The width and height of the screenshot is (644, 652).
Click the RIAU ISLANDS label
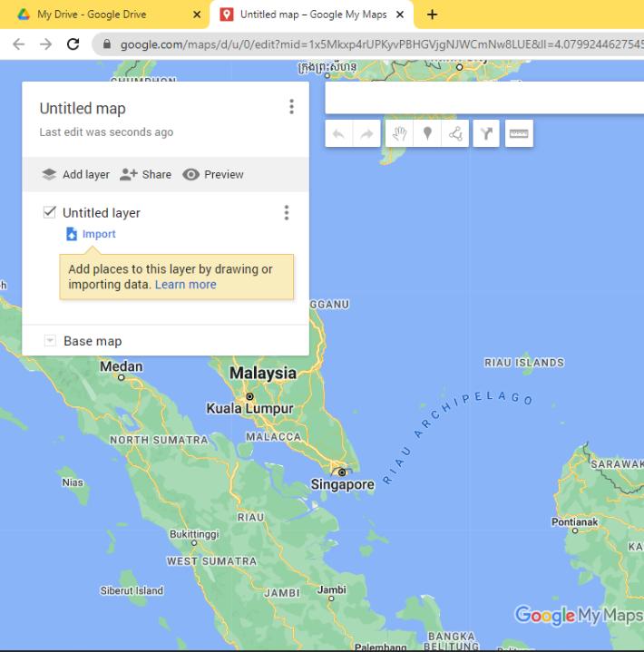coord(524,363)
